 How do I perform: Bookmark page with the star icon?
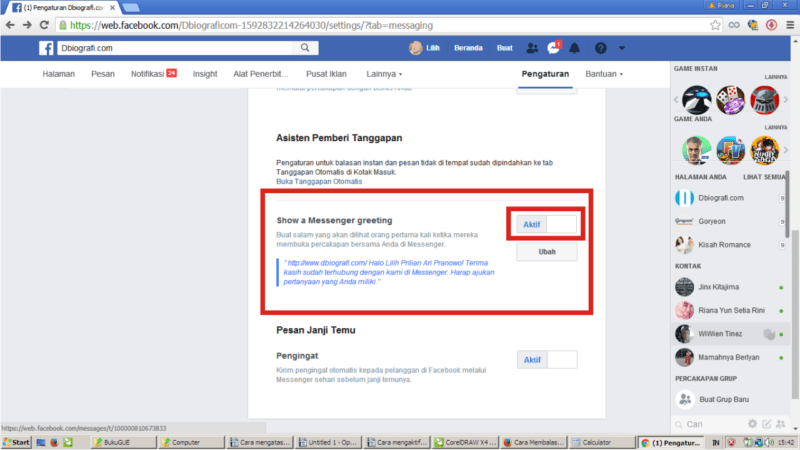click(x=715, y=25)
